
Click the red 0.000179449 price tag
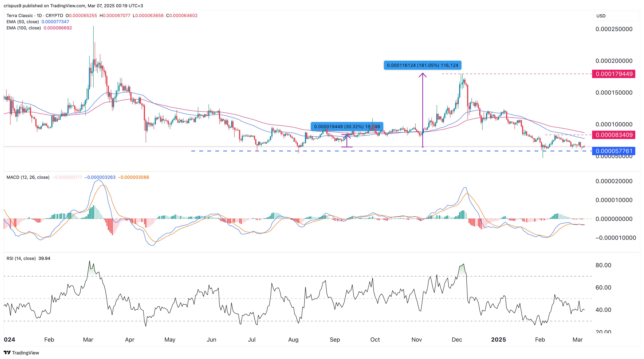pos(614,74)
